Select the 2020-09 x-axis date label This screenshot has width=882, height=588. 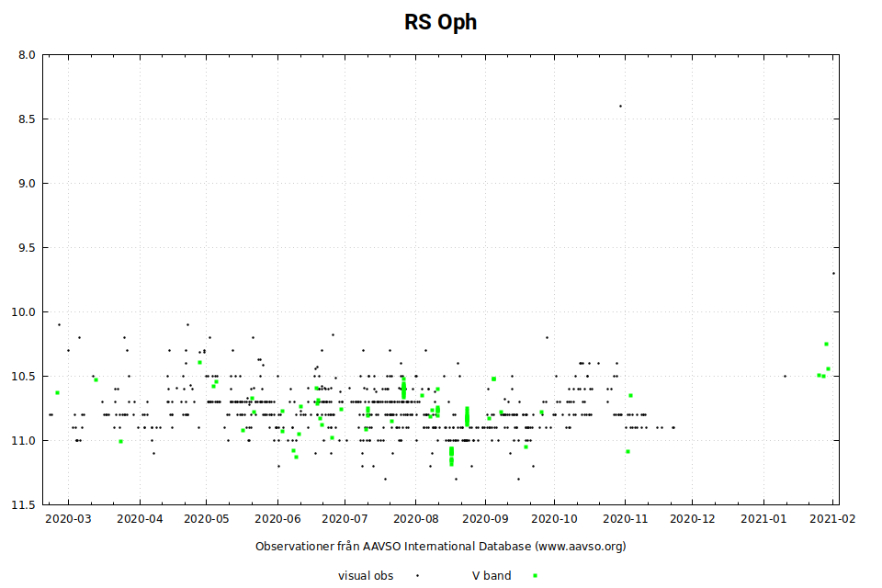(484, 519)
